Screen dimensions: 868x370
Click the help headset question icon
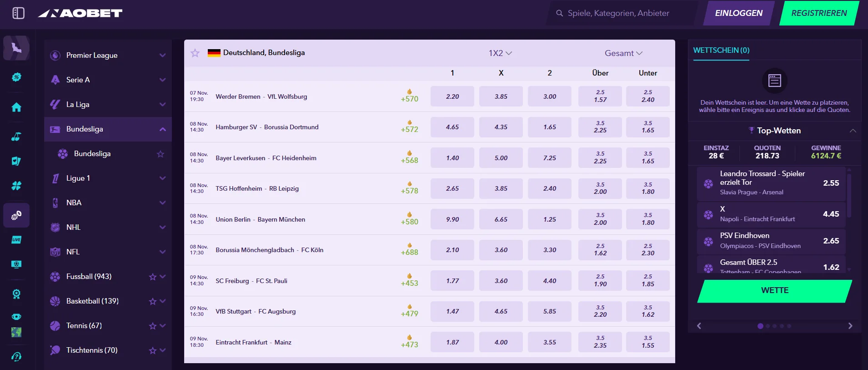pos(16,357)
